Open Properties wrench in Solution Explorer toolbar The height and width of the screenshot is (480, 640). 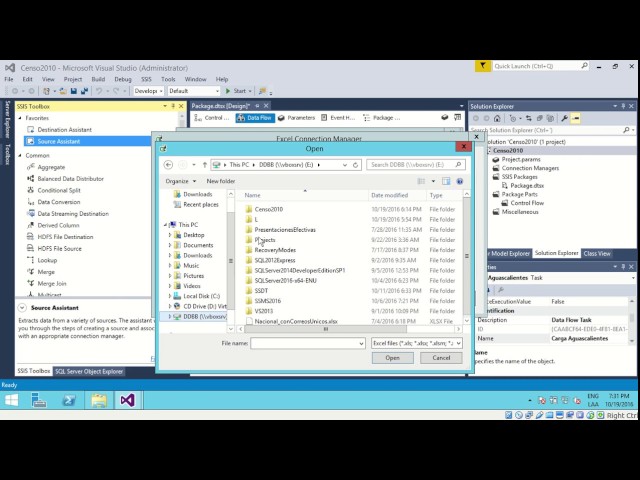click(x=564, y=118)
